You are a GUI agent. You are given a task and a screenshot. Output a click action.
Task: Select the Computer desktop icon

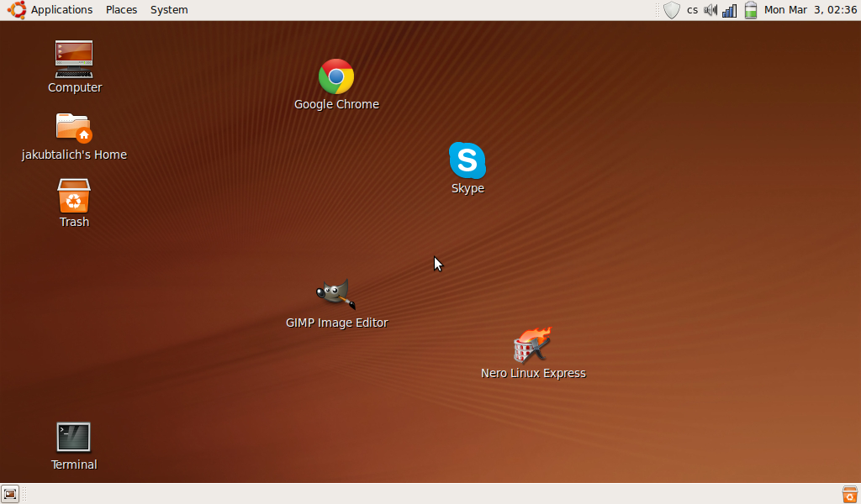pos(74,60)
